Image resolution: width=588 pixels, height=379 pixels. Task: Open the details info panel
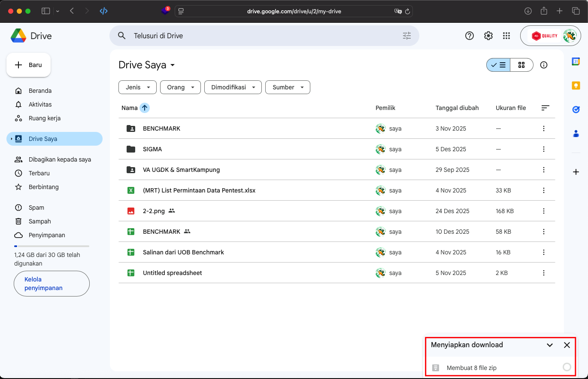pos(543,64)
